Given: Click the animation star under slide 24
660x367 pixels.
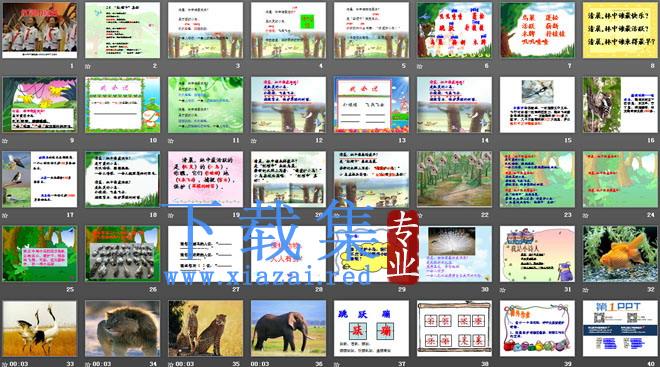Looking at the screenshot, I should [585, 215].
